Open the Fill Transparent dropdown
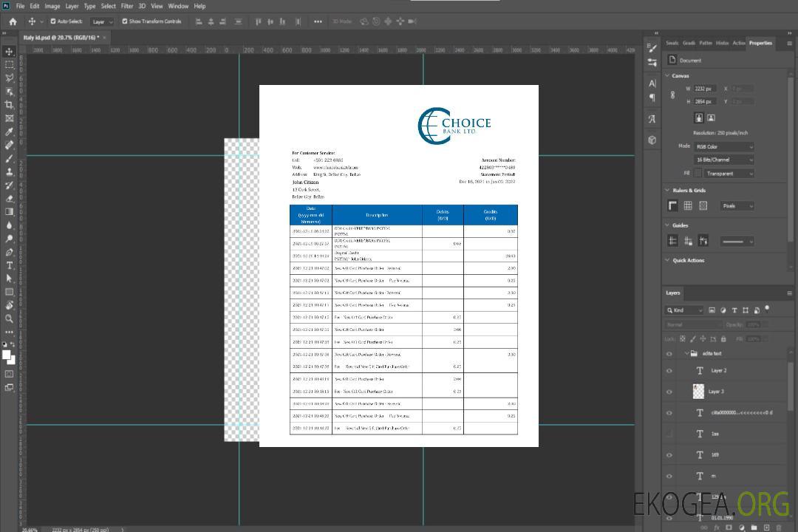Screen dimensions: 798x532 click(729, 174)
